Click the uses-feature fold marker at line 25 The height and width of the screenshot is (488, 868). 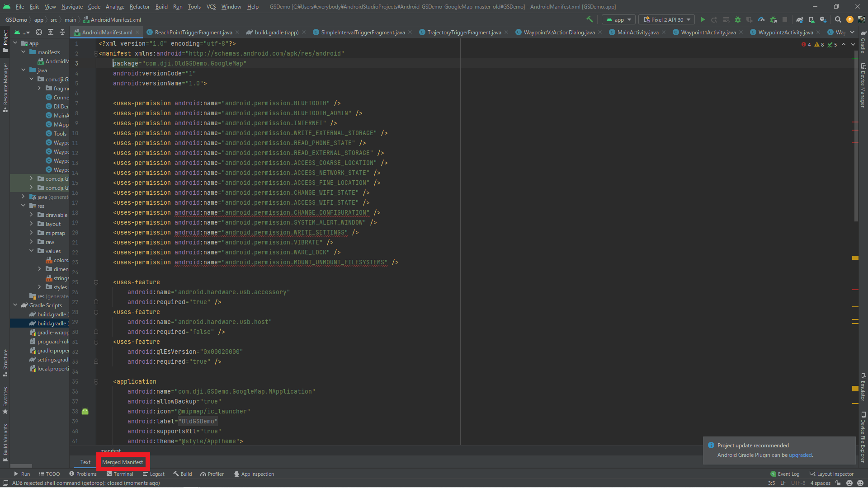coord(96,282)
